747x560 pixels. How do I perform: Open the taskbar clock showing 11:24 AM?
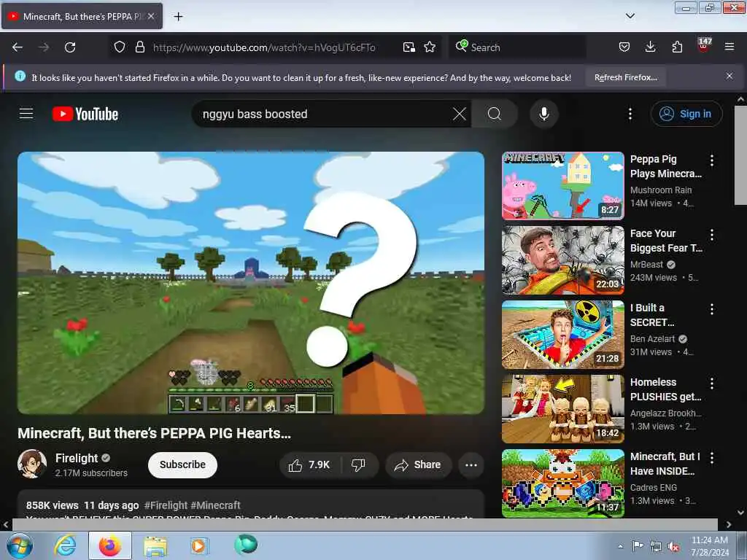coord(709,546)
